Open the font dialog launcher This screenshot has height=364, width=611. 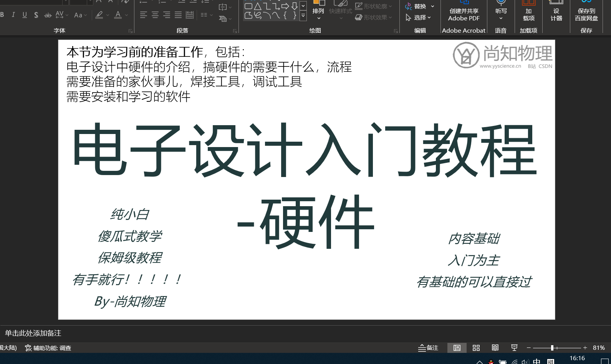pos(131,31)
